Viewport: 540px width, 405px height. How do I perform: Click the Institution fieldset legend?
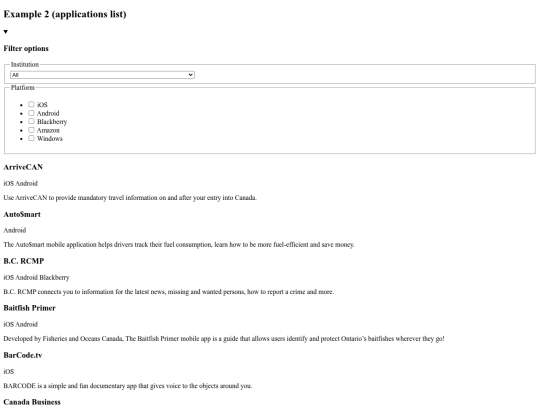25,64
